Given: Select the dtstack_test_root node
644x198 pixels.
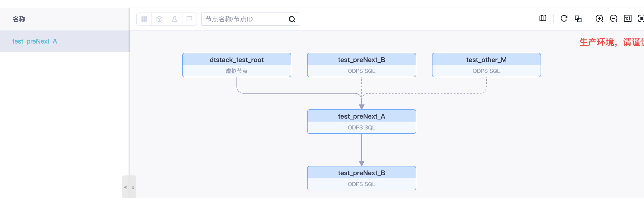Looking at the screenshot, I should 237,65.
